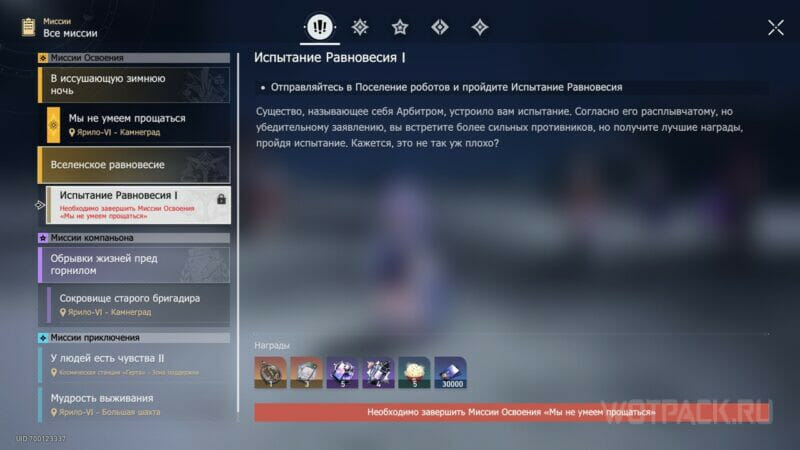This screenshot has width=800, height=450.
Task: Click the objective text Отправляйтесь в Поселение роботов
Action: coord(446,87)
